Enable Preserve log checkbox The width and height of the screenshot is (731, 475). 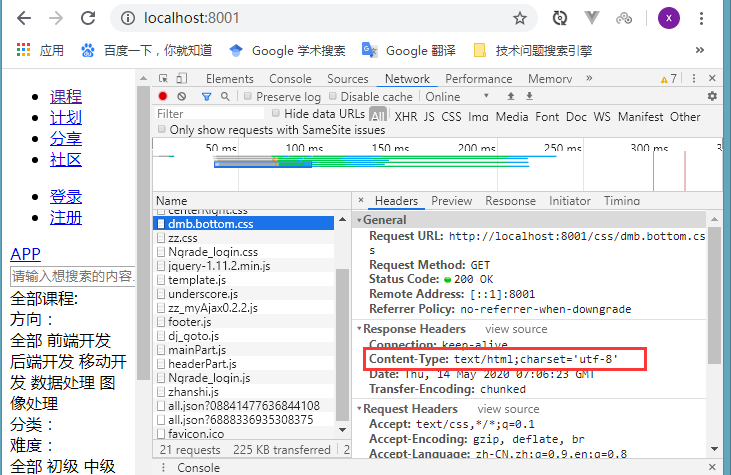(x=248, y=97)
